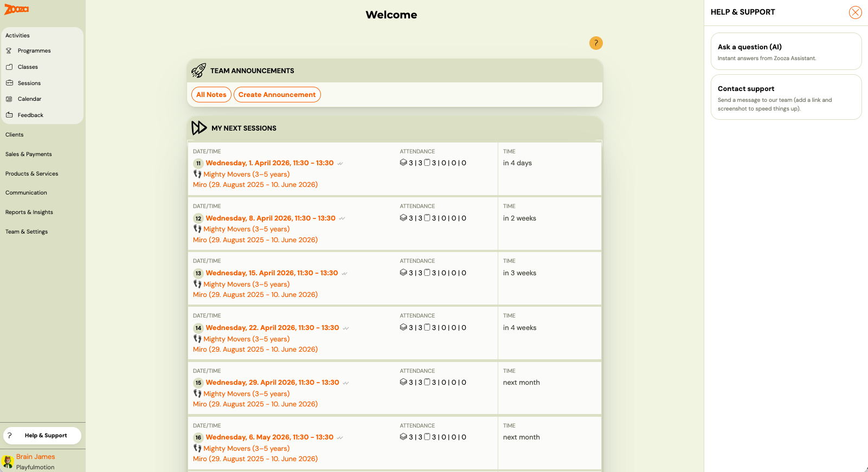The image size is (868, 472).
Task: Open Classes in the sidebar
Action: 28,67
